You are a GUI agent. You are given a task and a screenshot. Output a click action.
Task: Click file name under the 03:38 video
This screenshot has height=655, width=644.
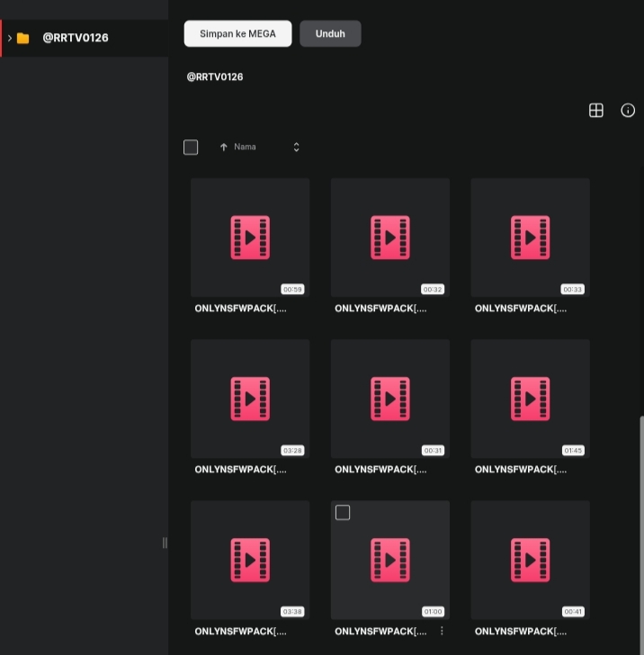pos(240,632)
